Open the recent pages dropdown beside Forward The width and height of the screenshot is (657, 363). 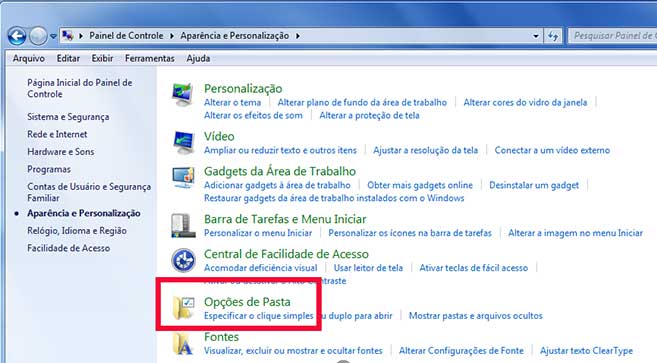click(53, 36)
